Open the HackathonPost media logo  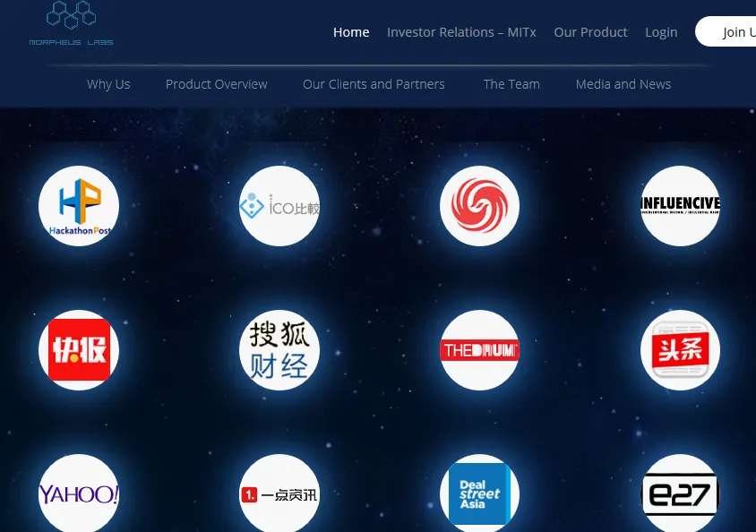point(79,206)
